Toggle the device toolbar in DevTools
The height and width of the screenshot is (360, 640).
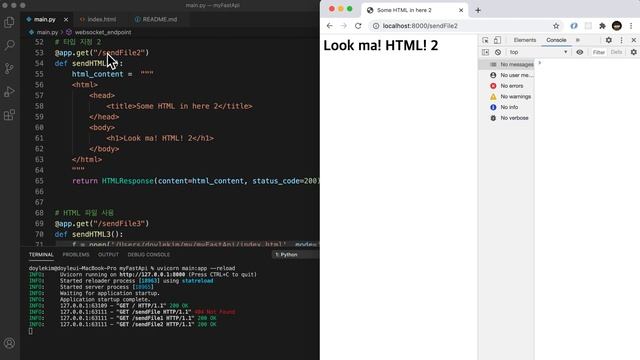coord(497,40)
